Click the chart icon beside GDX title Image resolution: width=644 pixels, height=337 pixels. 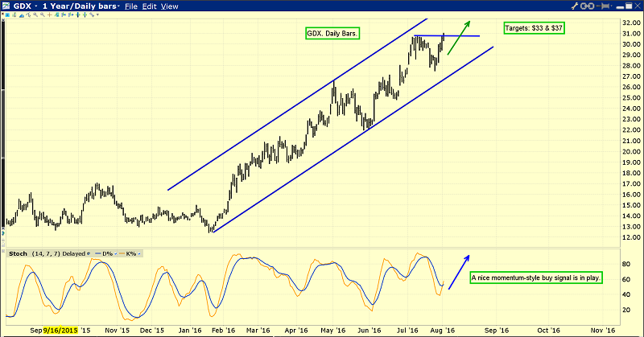click(x=7, y=6)
